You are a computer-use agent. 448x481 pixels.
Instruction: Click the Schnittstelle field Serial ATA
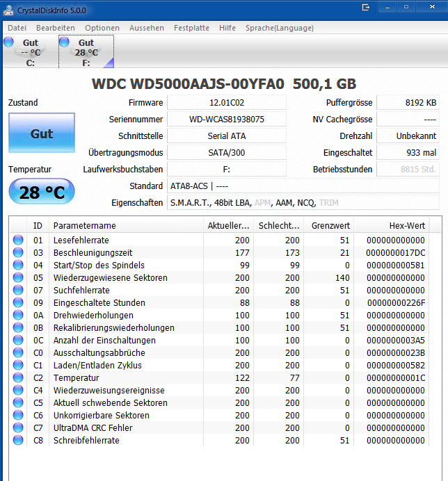(x=227, y=136)
